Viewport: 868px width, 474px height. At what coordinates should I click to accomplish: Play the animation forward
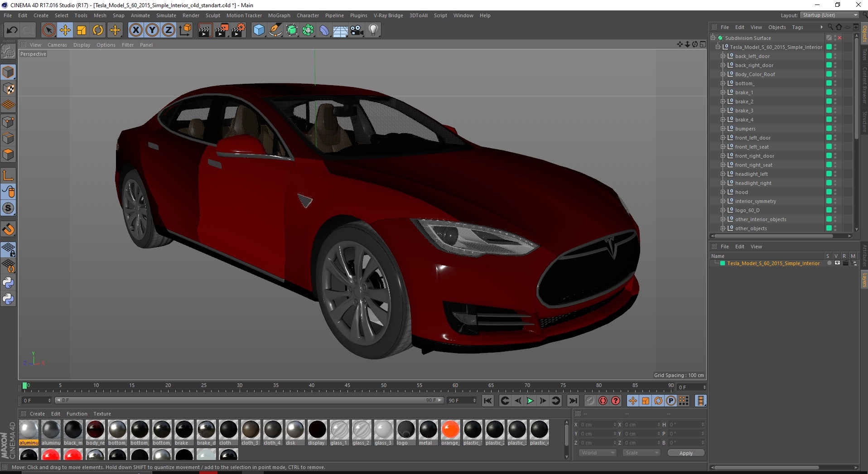(x=530, y=401)
